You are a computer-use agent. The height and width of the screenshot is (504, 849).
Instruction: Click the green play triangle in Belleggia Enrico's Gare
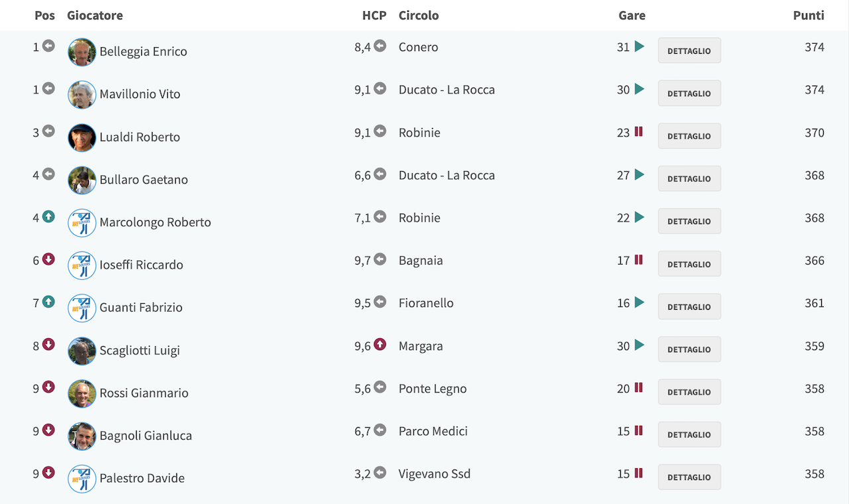(x=639, y=46)
